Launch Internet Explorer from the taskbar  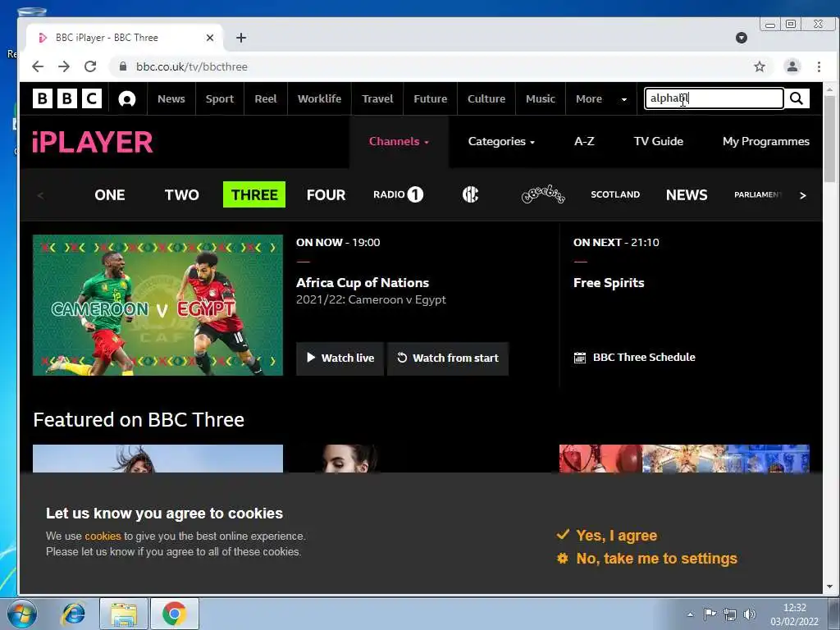click(73, 614)
